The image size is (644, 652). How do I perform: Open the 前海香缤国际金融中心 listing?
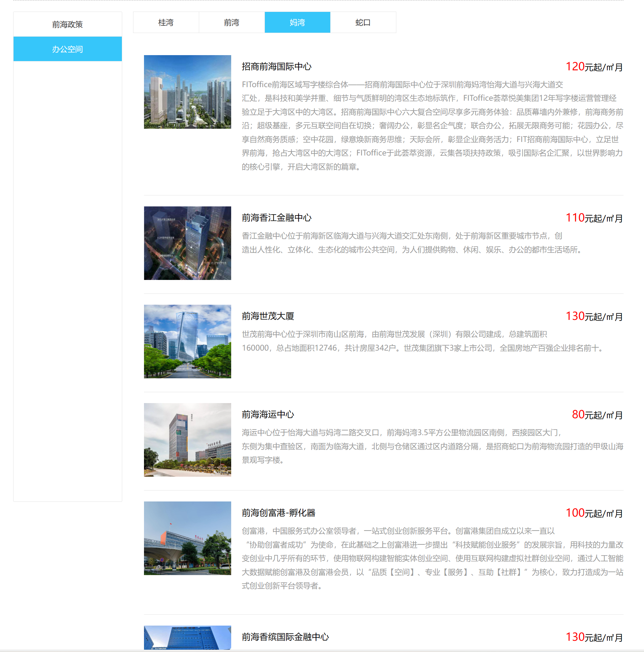[x=286, y=637]
